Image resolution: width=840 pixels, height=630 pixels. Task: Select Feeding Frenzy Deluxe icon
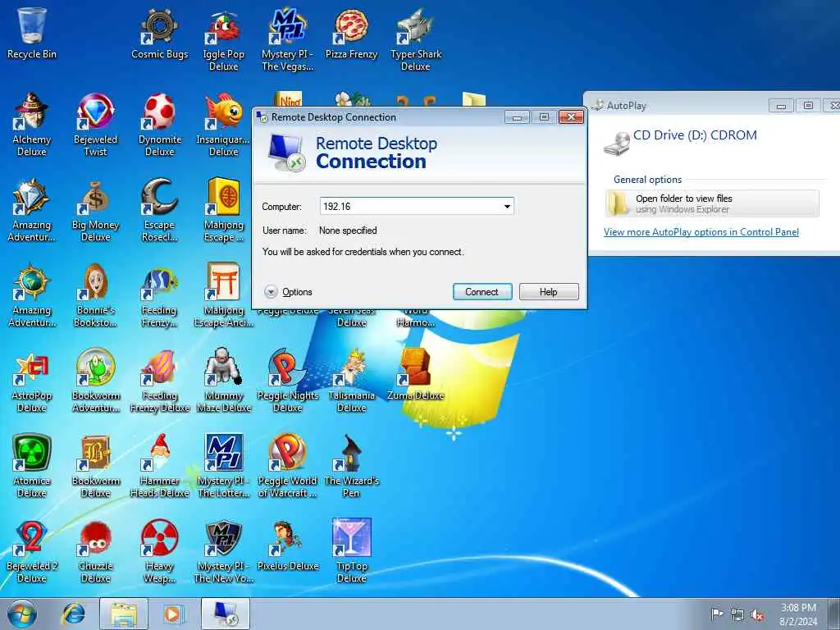point(159,381)
